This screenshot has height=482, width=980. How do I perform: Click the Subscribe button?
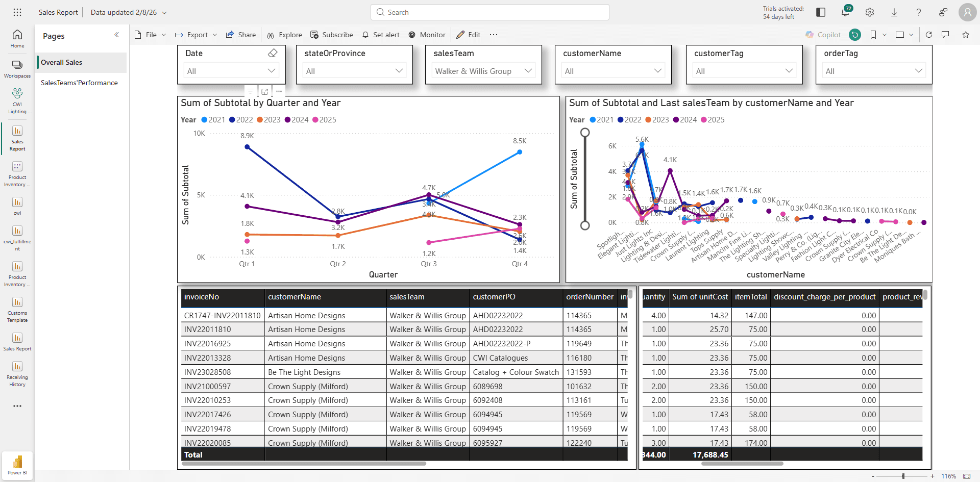(332, 35)
